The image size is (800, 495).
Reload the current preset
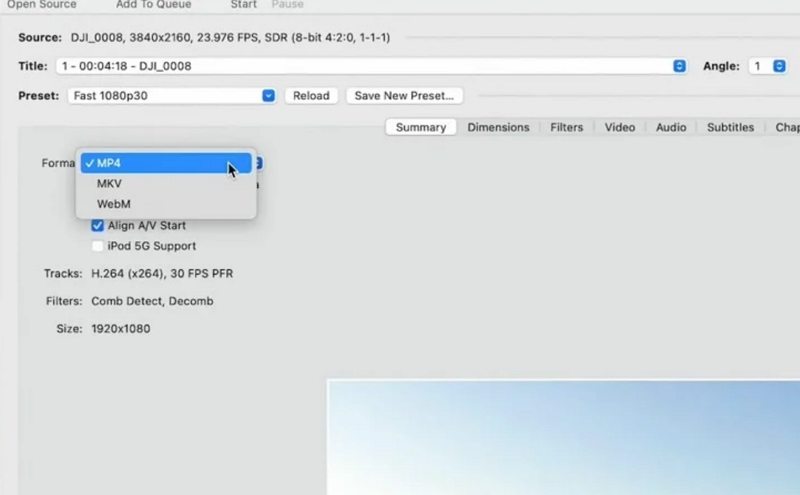click(x=311, y=95)
